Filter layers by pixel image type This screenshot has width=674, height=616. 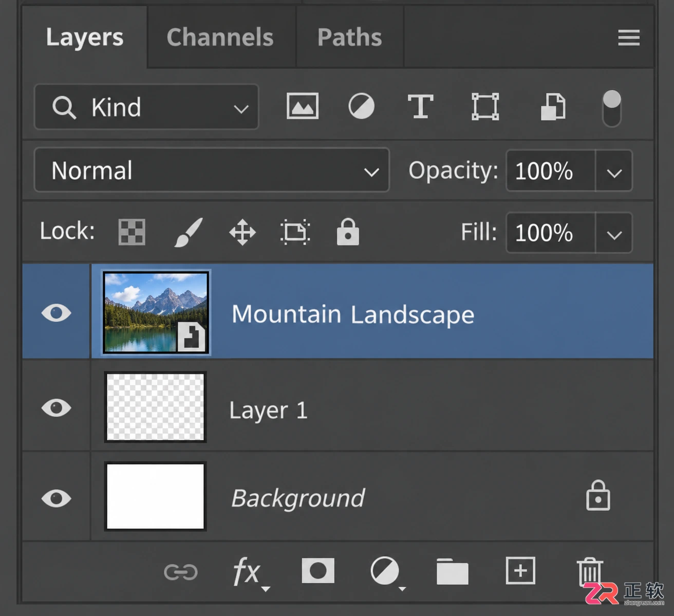302,106
